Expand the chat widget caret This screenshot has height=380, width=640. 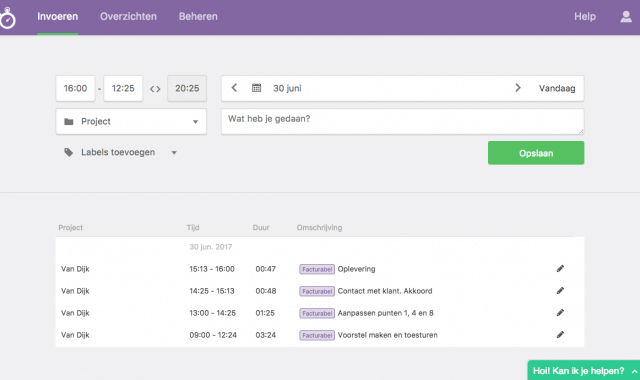point(634,371)
